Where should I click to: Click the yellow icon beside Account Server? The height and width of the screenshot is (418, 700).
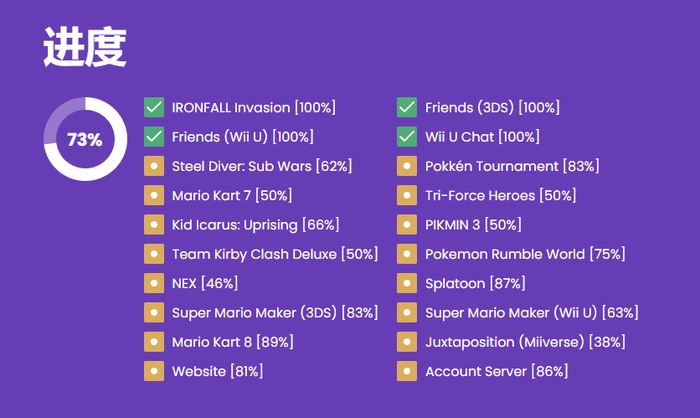click(x=407, y=371)
